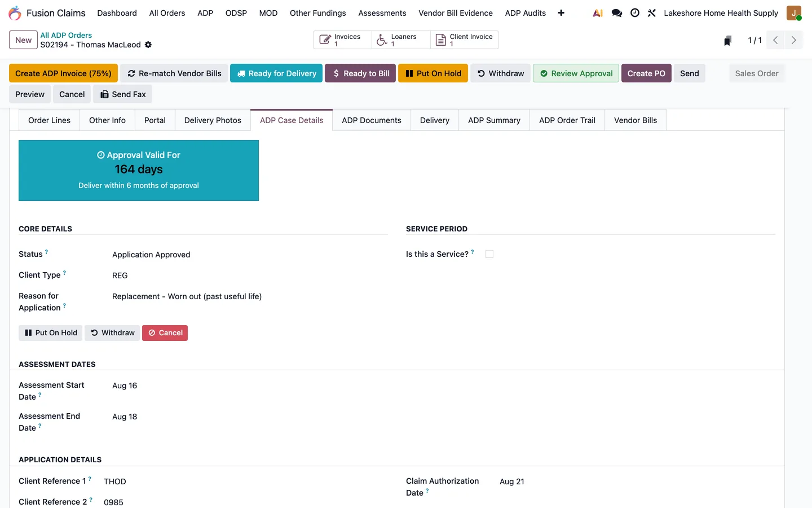The width and height of the screenshot is (812, 508).
Task: Click the user avatar J
Action: coord(794,13)
